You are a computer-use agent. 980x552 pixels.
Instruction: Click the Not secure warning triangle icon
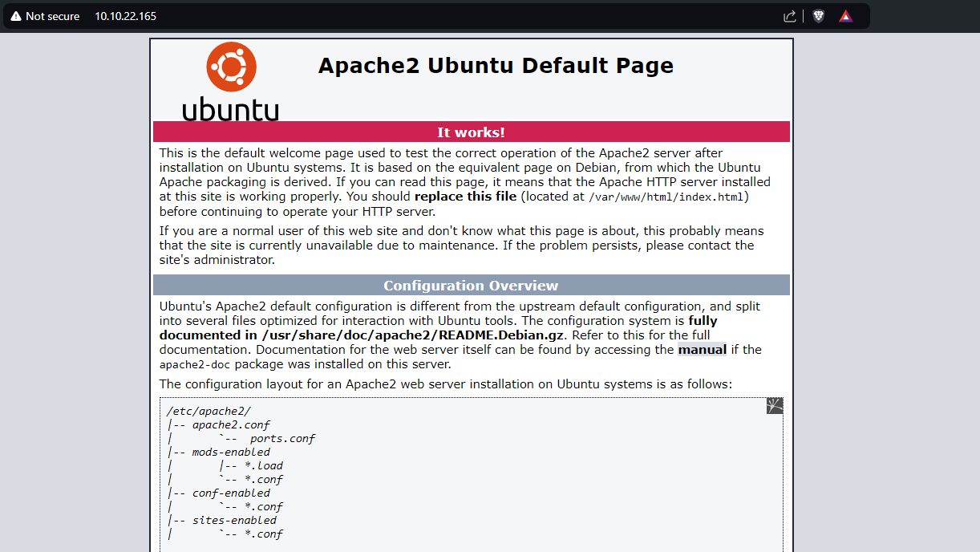click(16, 16)
